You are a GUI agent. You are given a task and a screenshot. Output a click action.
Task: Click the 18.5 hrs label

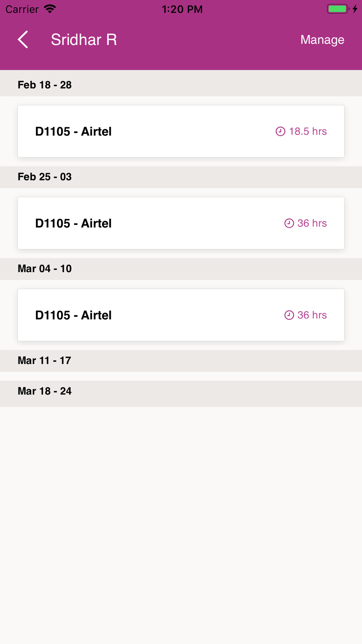tap(308, 131)
